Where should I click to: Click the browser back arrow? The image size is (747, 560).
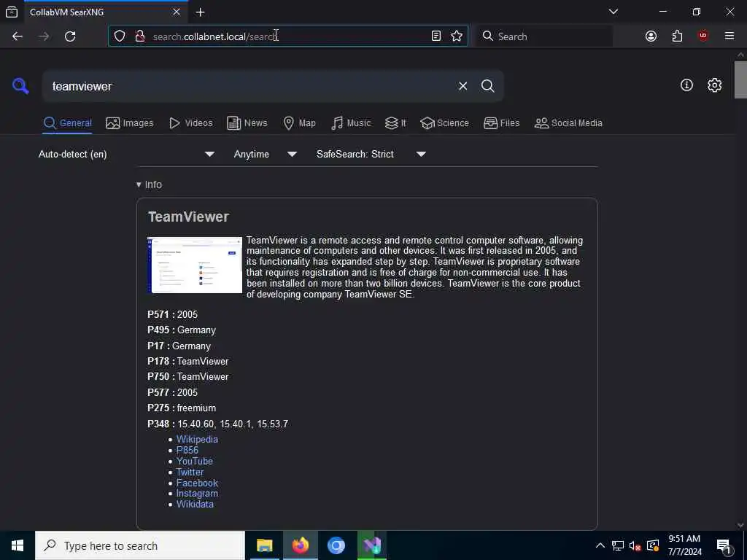click(x=18, y=36)
